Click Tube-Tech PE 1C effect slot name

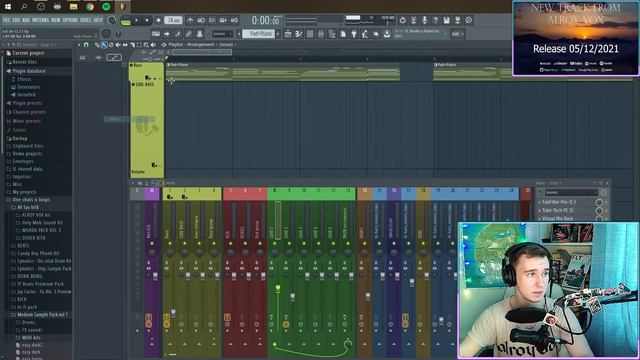(x=558, y=210)
